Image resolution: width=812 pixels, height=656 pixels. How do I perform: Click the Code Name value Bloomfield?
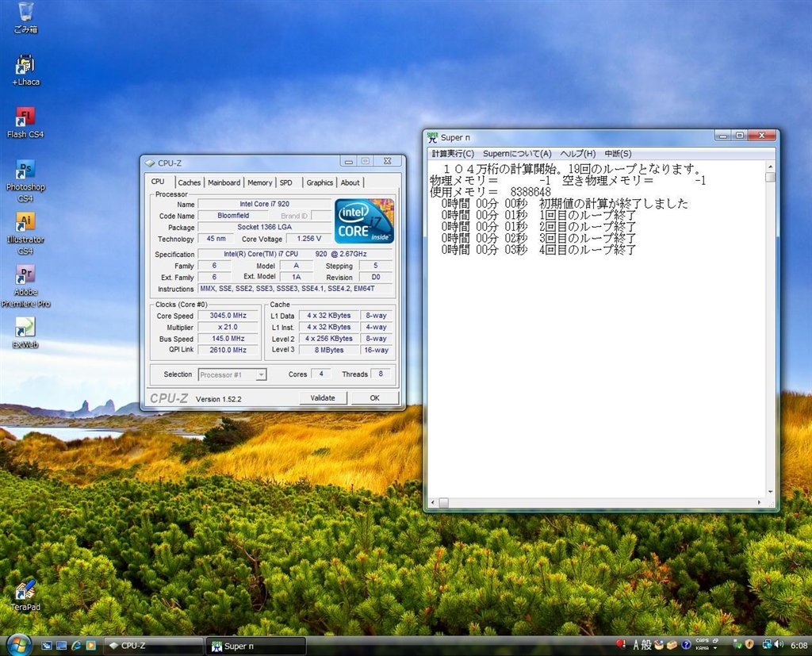pos(233,215)
